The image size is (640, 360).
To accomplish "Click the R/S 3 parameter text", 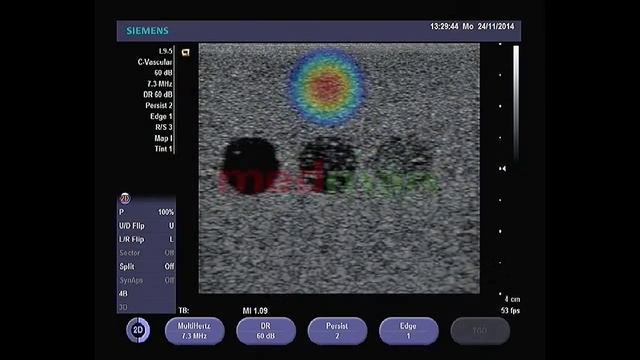I will tap(164, 127).
